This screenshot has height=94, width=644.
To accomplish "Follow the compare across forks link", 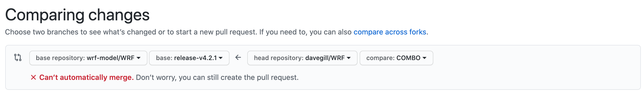I will tap(390, 32).
